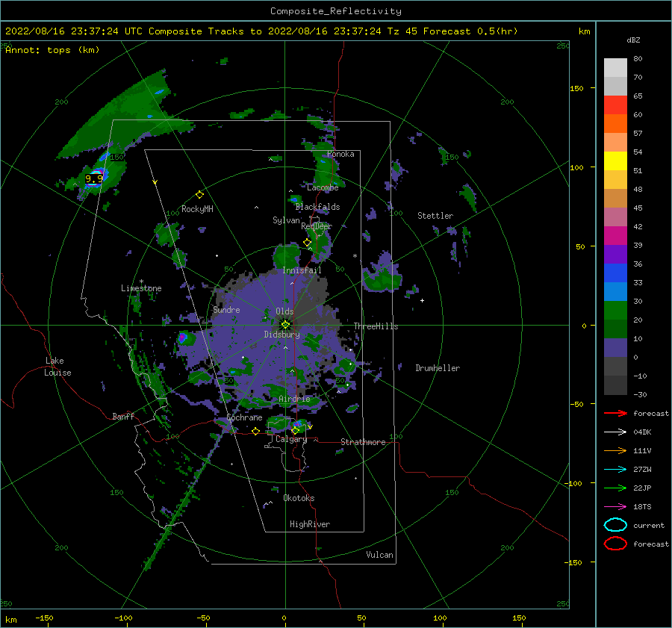Image resolution: width=672 pixels, height=628 pixels.
Task: Click the green 20 dBZ swatch
Action: pyautogui.click(x=615, y=310)
